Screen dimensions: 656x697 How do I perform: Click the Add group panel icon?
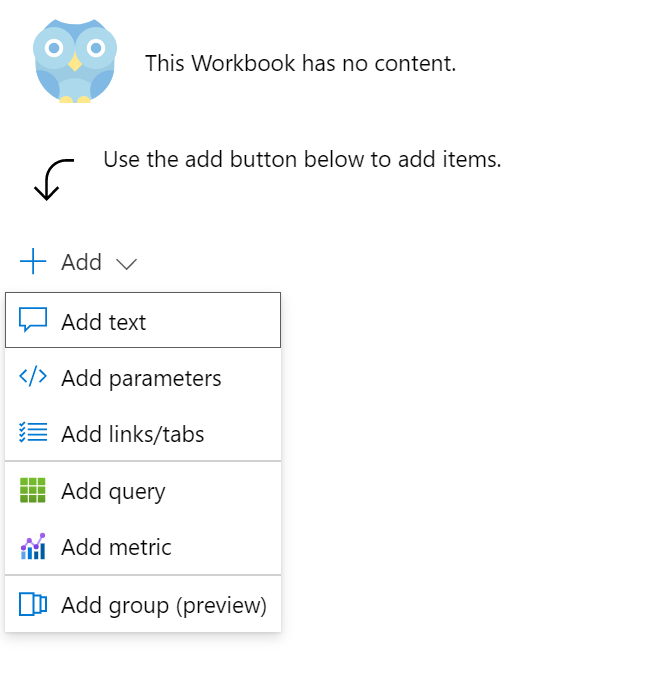pyautogui.click(x=33, y=604)
